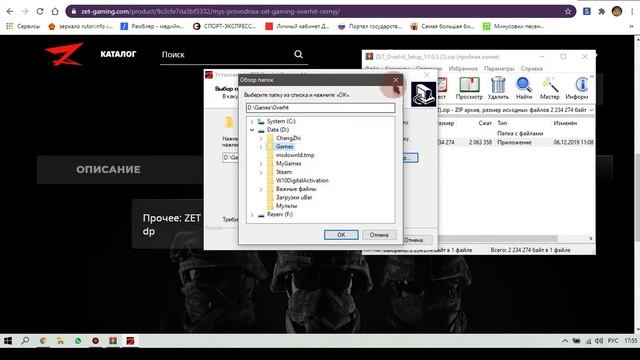Expand the System (C:) drive
Screen dimensions: 640x360
point(252,121)
